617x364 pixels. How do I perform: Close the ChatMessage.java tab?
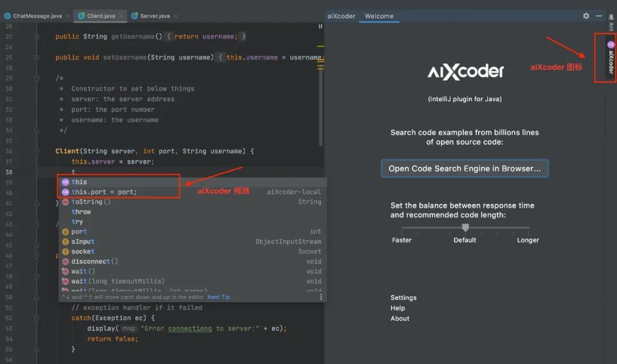click(x=68, y=16)
